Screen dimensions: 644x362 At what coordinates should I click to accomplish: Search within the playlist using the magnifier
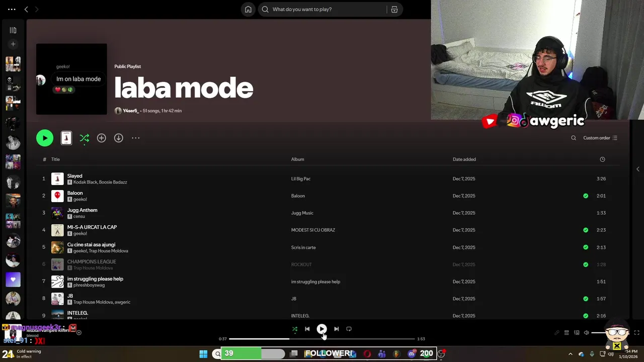click(574, 138)
